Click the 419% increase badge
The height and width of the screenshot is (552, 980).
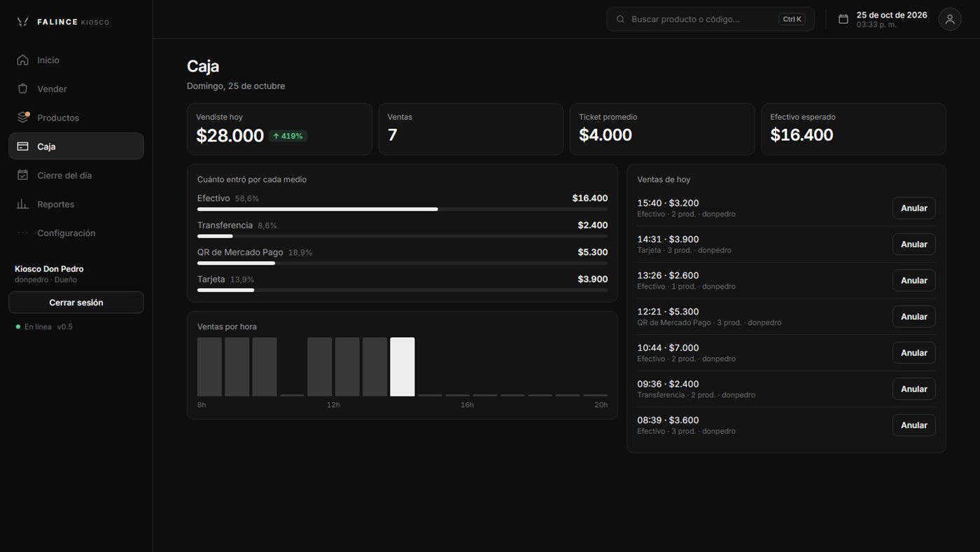coord(288,136)
